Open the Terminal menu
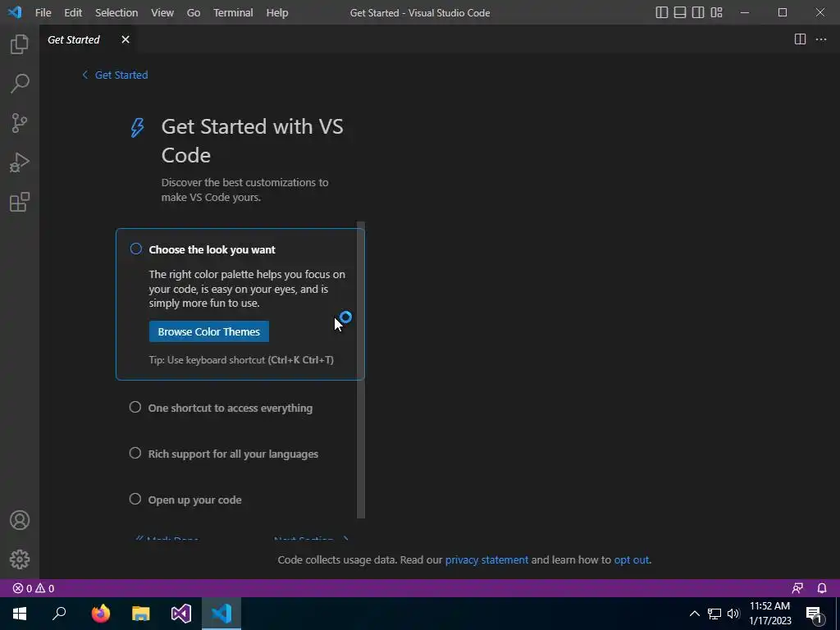 pos(233,12)
